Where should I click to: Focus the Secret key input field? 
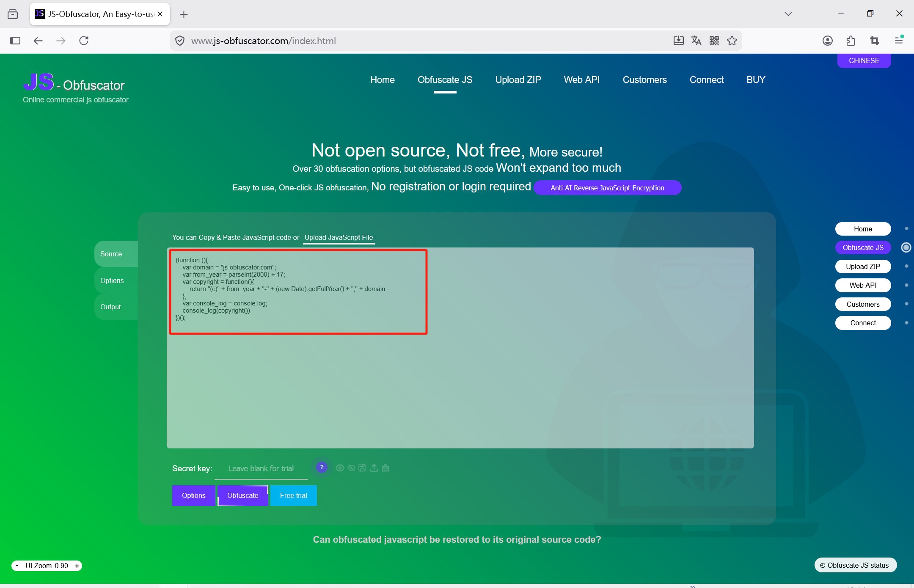click(x=261, y=469)
